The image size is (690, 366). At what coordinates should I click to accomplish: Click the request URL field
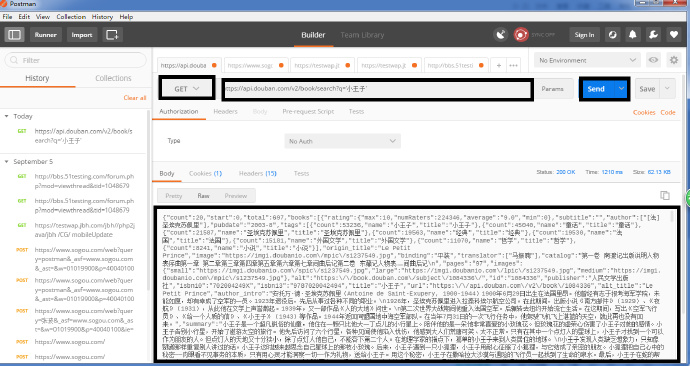point(378,89)
